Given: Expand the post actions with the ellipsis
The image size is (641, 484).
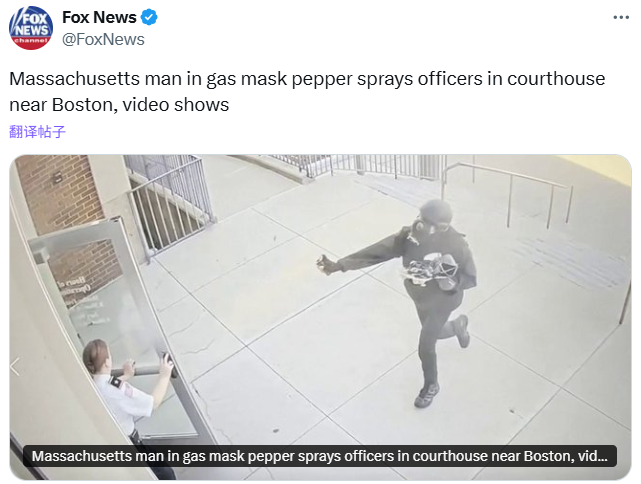Looking at the screenshot, I should [621, 17].
